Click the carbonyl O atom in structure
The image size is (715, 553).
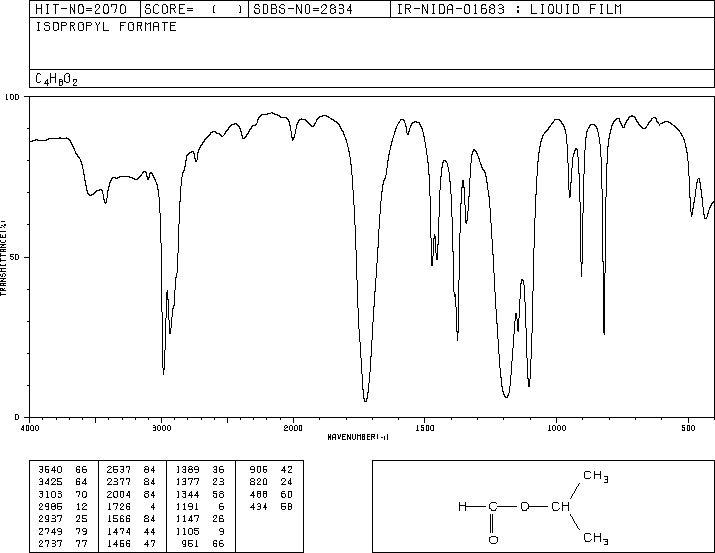(x=493, y=540)
